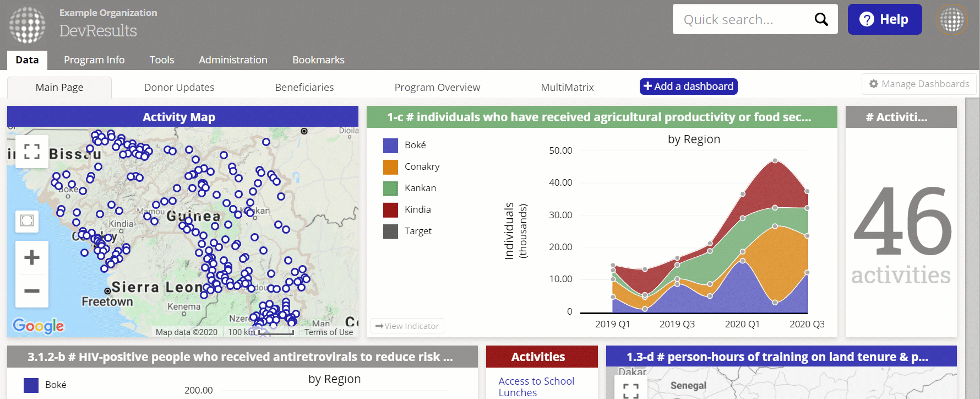Switch to Donor Updates dashboard
The image size is (980, 399).
click(x=179, y=87)
